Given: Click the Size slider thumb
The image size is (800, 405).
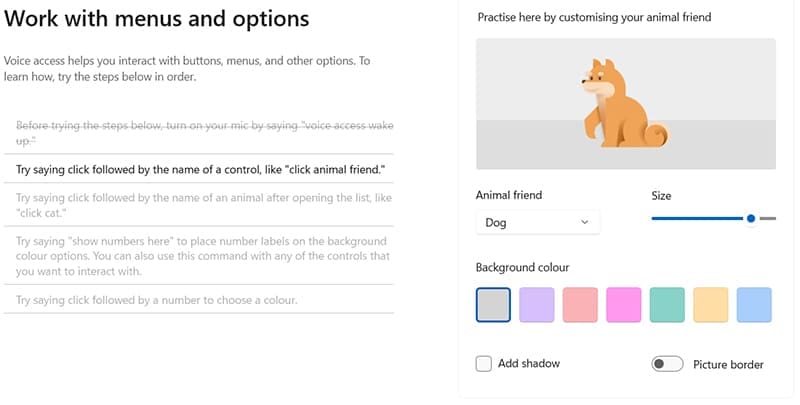Looking at the screenshot, I should pyautogui.click(x=750, y=218).
